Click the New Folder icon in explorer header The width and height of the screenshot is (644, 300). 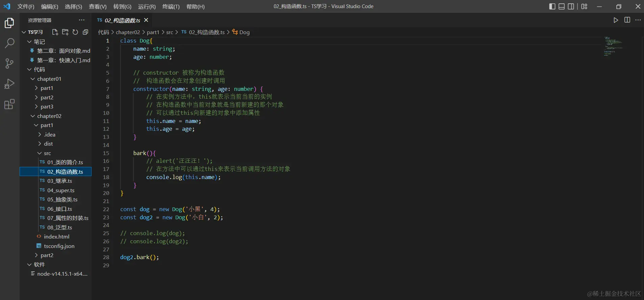(65, 32)
